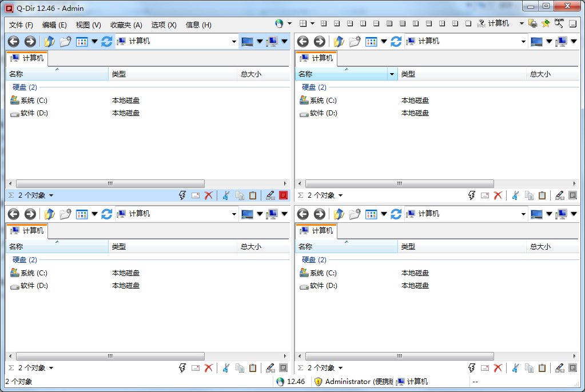The image size is (585, 392).
Task: Toggle the red square icon in the top-left pane status bar
Action: pyautogui.click(x=284, y=195)
